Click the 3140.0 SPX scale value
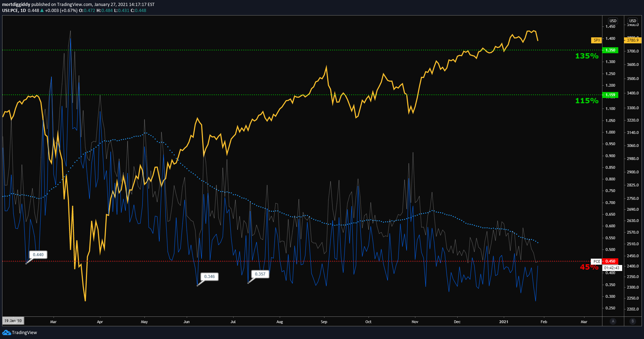Viewport: 644px width, 339px height. [633, 132]
